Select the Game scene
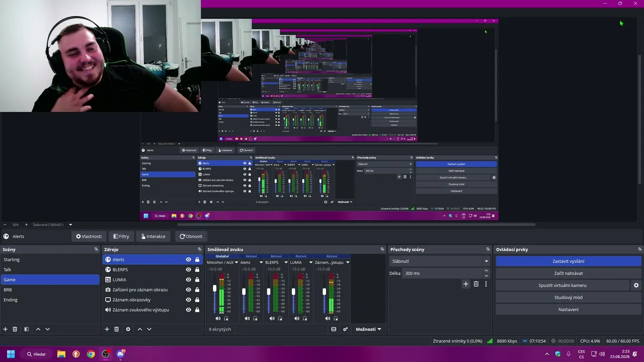Screen dimensions: 644x362 tap(50, 280)
